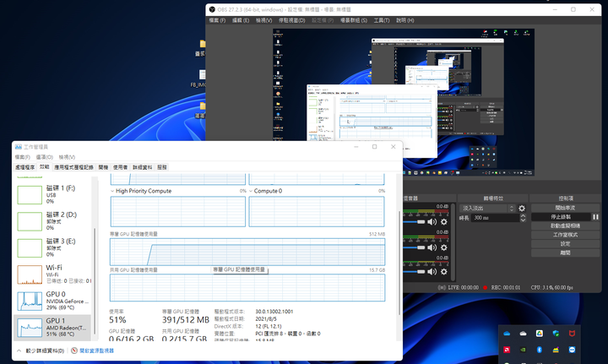The height and width of the screenshot is (364, 608).
Task: Select Wi-Fi in the performance sidebar
Action: coord(53,274)
